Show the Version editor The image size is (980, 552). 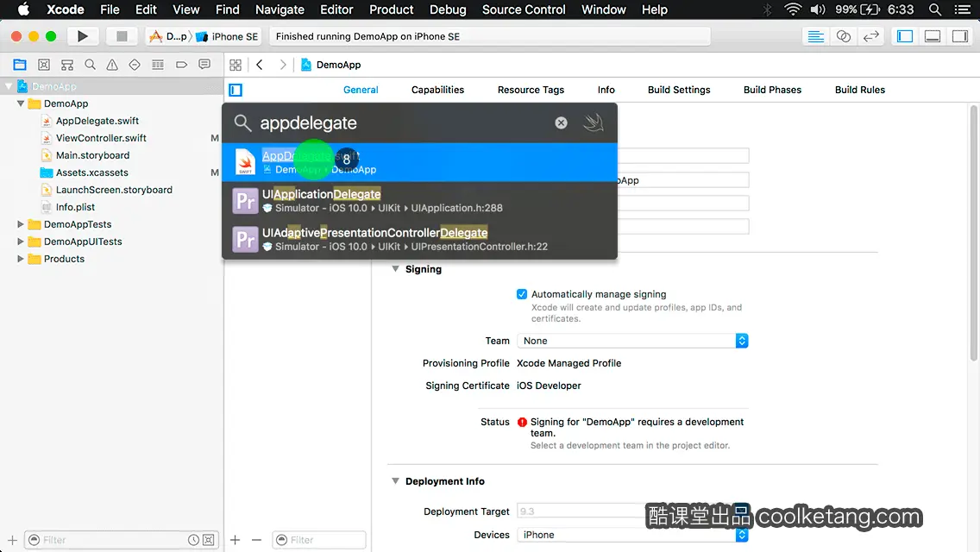[870, 36]
